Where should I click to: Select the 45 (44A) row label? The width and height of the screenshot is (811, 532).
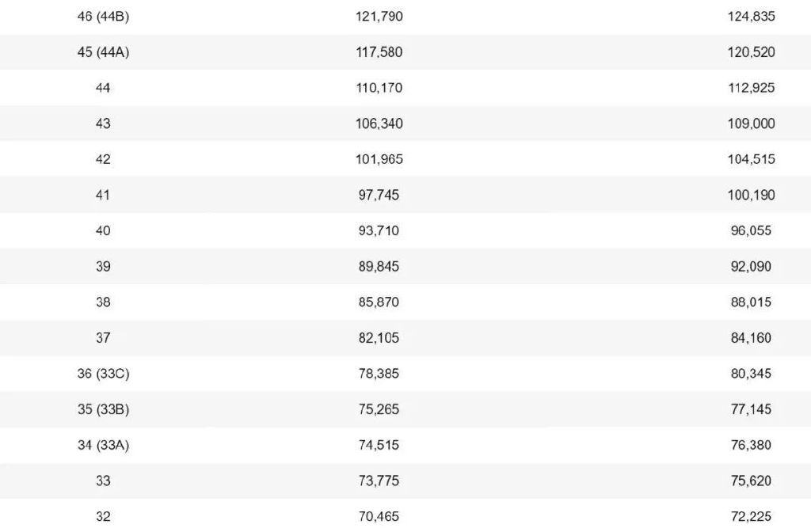103,52
